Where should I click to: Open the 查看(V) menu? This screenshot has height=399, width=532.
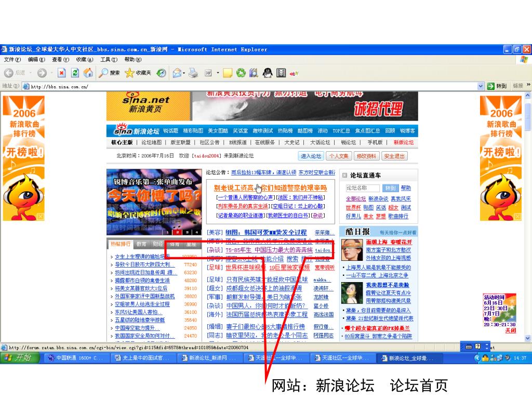[60, 59]
